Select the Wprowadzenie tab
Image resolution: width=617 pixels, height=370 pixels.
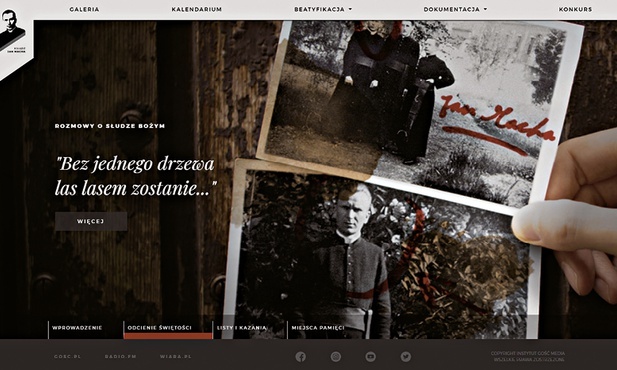77,327
